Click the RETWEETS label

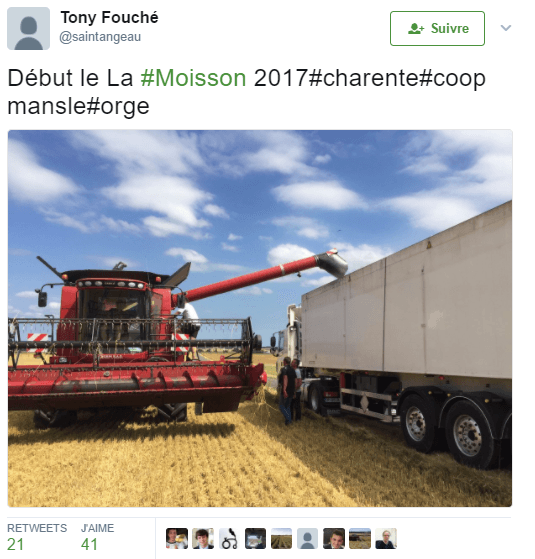[x=37, y=528]
